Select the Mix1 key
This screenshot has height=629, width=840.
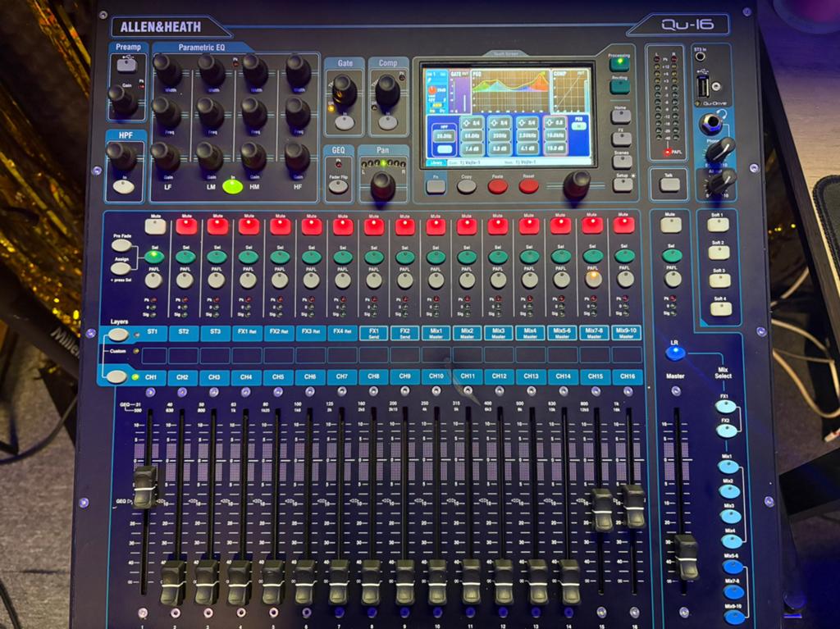point(728,467)
